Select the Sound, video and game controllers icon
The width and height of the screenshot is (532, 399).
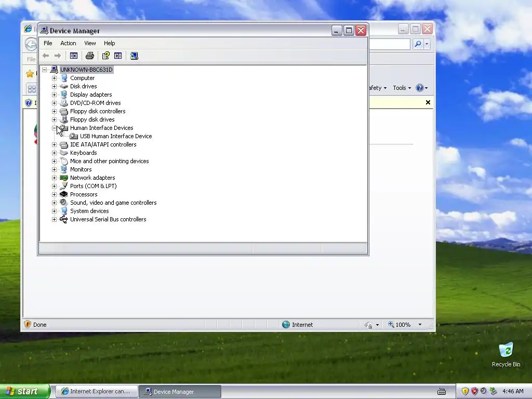[x=64, y=203]
